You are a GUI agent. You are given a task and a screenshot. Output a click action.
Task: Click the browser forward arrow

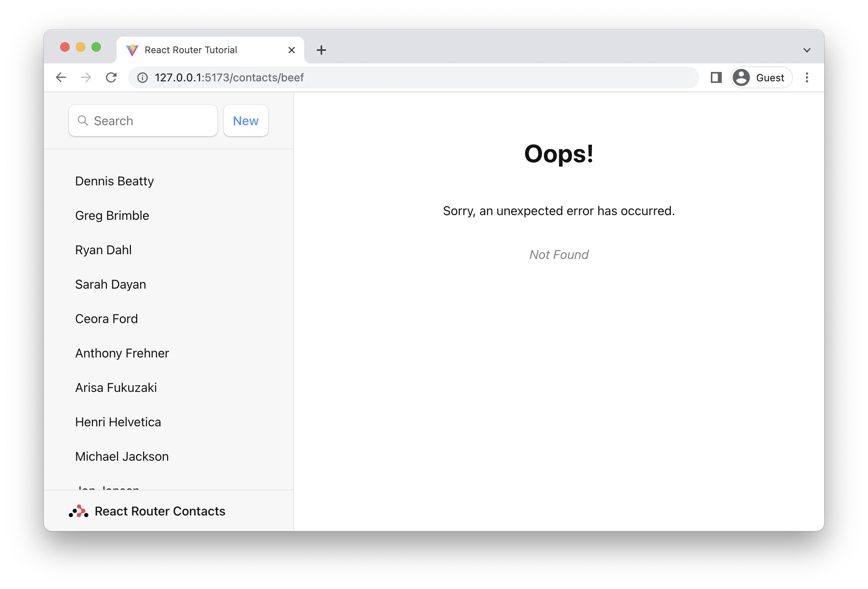point(86,77)
